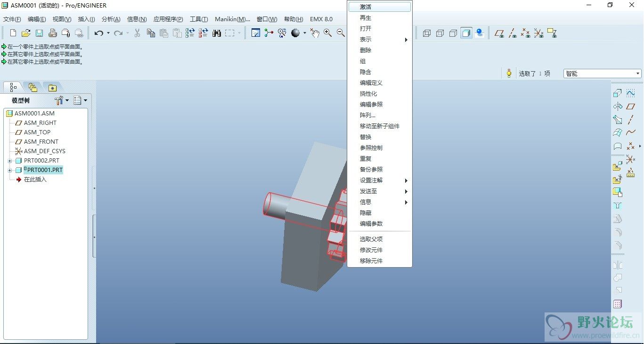The width and height of the screenshot is (644, 344).
Task: Click the Zoom In magnifier icon
Action: click(x=327, y=33)
